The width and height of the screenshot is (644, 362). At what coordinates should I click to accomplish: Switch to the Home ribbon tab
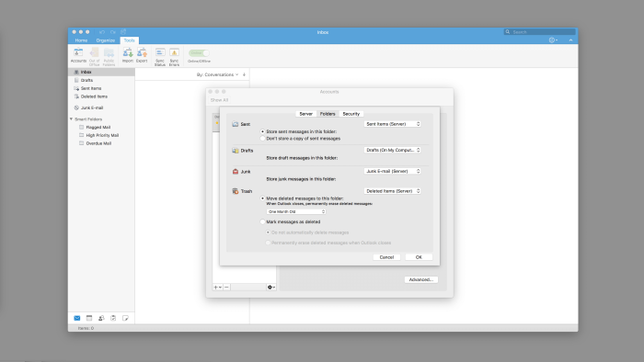pyautogui.click(x=81, y=40)
